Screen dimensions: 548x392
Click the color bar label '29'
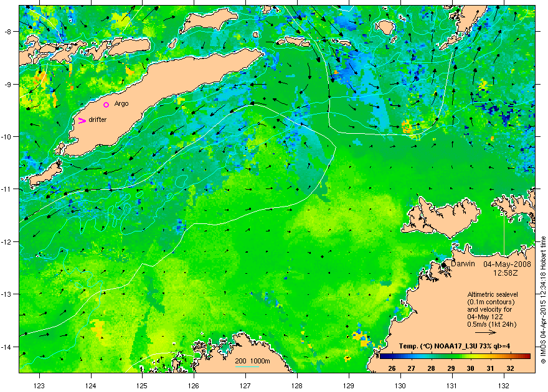pos(451,368)
